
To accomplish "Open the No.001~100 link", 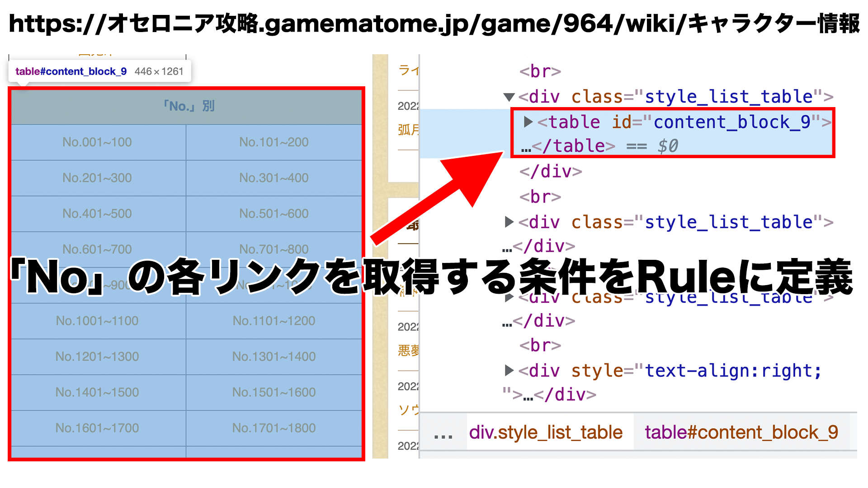I will point(97,142).
